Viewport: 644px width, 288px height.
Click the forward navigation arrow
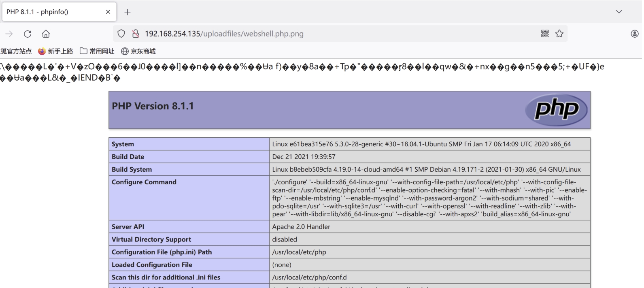click(x=9, y=34)
